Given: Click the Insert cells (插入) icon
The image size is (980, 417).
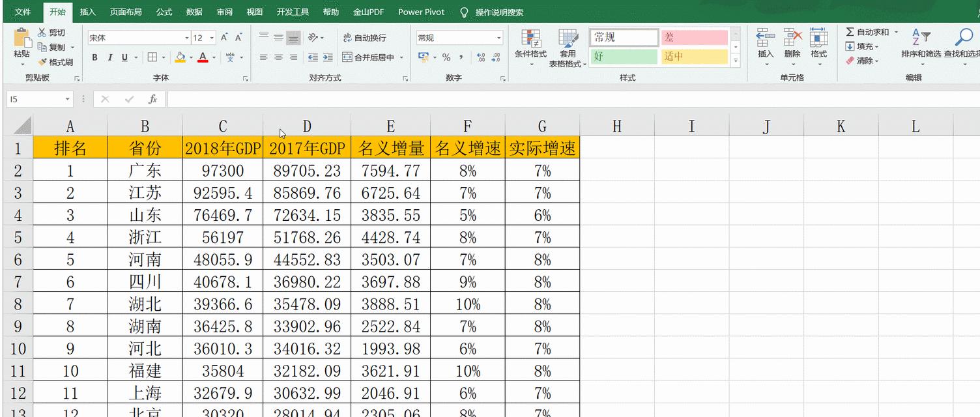Looking at the screenshot, I should point(766,38).
